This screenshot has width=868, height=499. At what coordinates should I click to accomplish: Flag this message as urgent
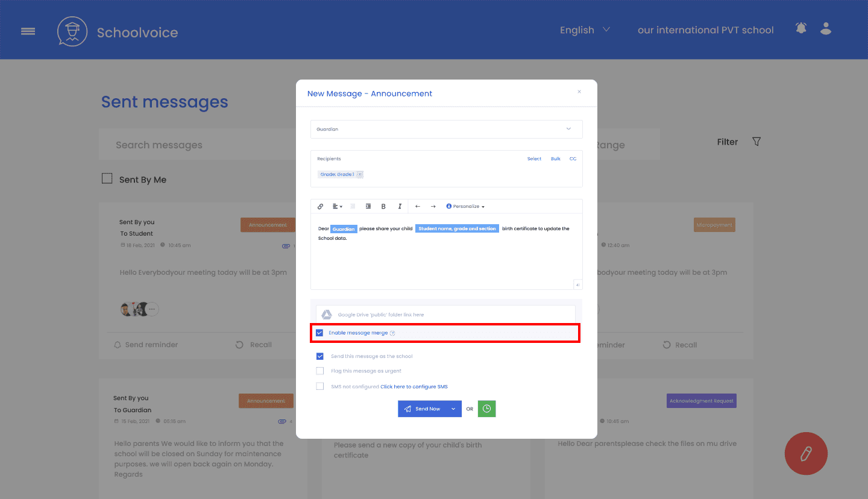(x=319, y=371)
